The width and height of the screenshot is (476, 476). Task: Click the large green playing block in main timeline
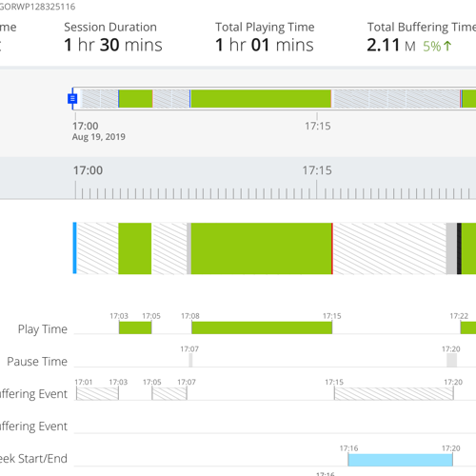point(262,248)
